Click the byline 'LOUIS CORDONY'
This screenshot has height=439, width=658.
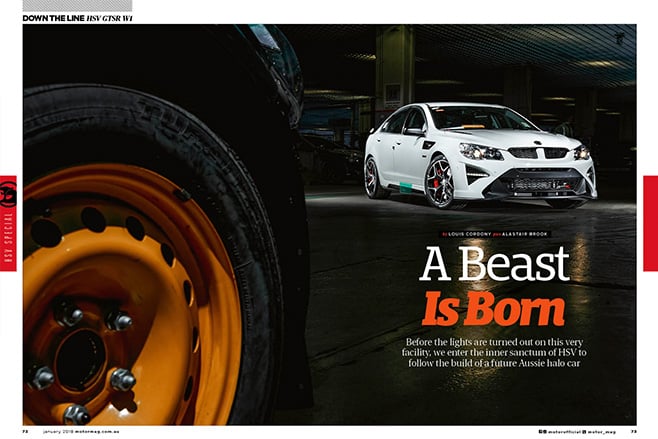pyautogui.click(x=469, y=234)
